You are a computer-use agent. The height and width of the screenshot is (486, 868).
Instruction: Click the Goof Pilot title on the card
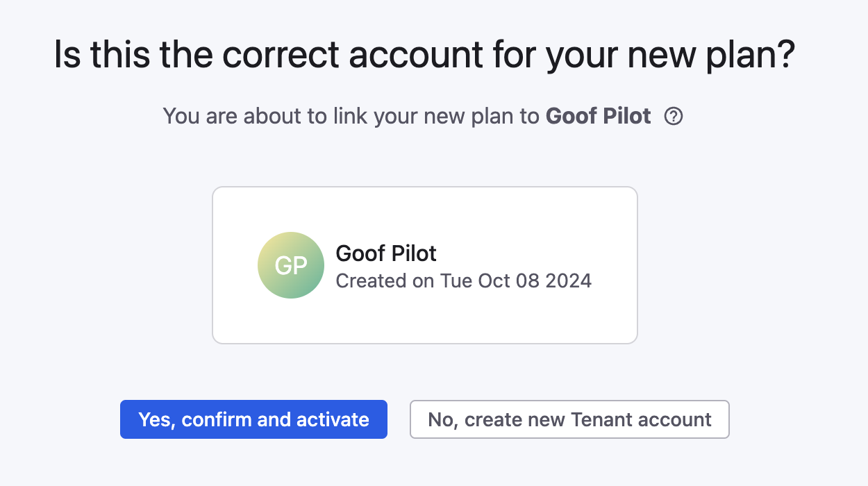pyautogui.click(x=385, y=253)
